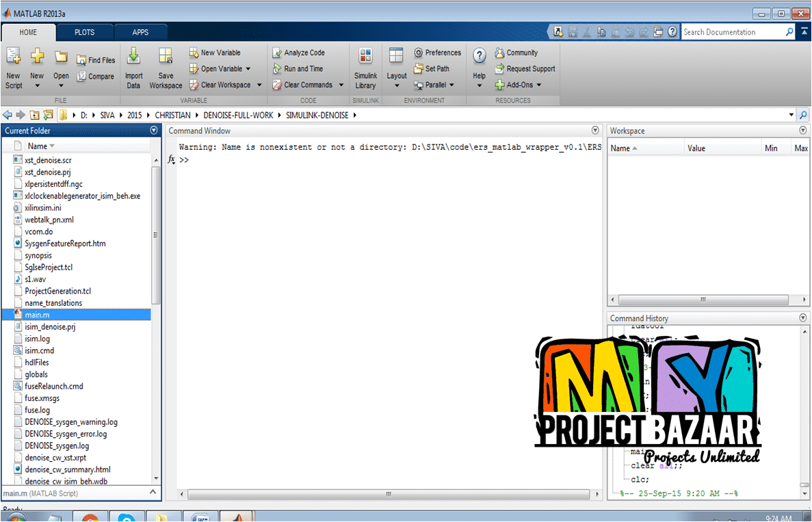This screenshot has height=522, width=812.
Task: Click the Analyze Code icon
Action: click(x=298, y=53)
